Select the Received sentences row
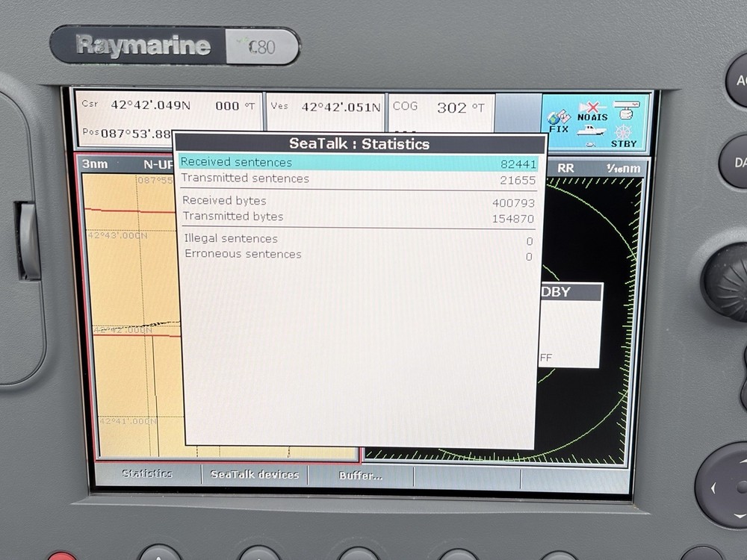 (x=359, y=162)
